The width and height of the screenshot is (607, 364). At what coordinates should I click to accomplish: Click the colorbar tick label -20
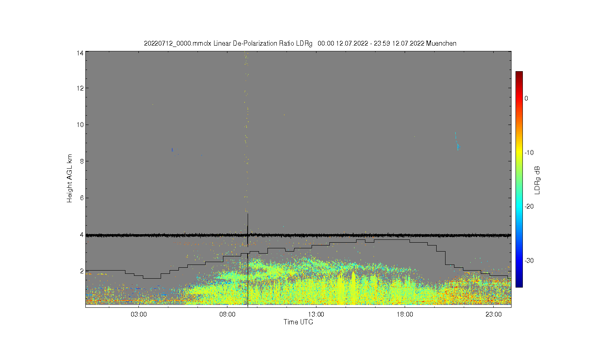[530, 206]
